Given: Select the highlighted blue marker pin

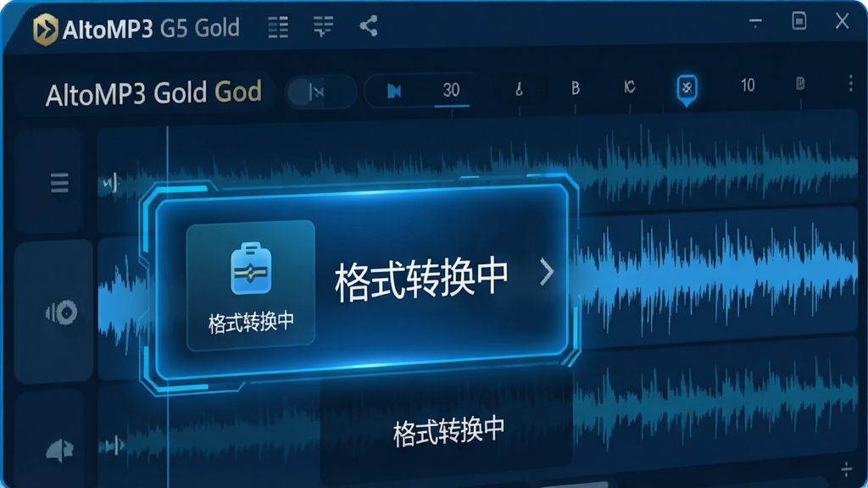Looking at the screenshot, I should coord(687,90).
